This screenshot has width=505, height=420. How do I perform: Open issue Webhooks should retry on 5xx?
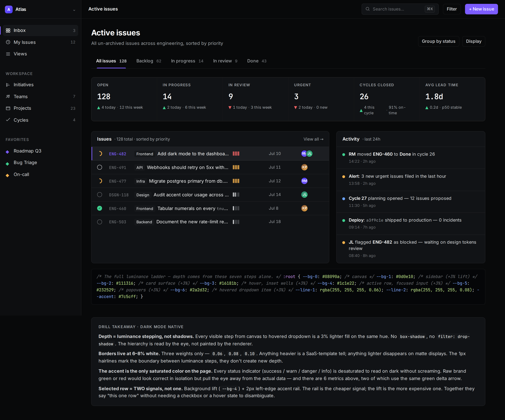(188, 168)
